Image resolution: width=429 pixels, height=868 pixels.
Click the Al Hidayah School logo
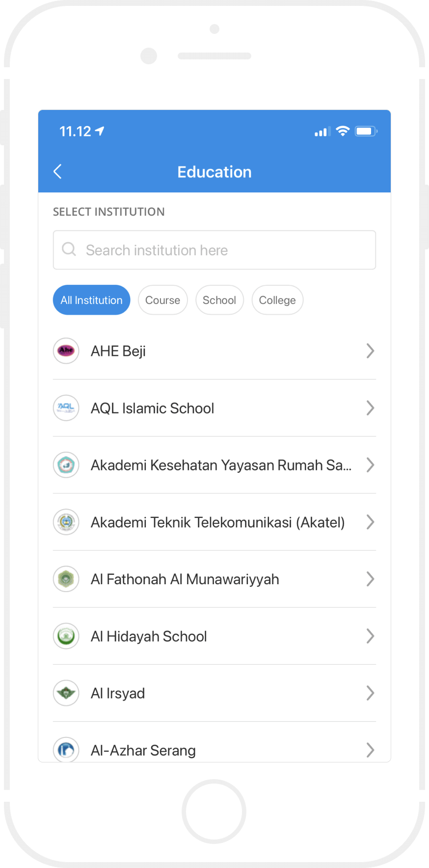pos(66,636)
